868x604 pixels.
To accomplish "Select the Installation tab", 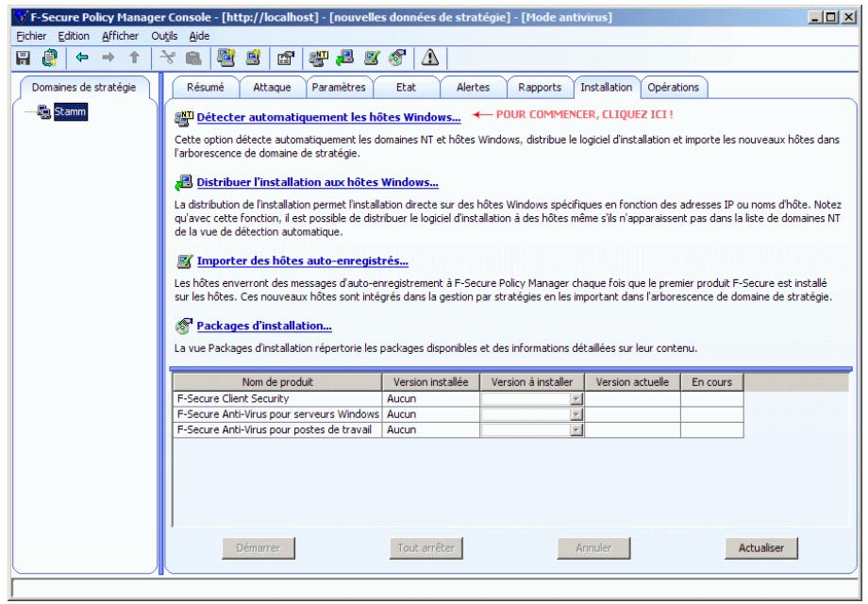I will pos(606,88).
